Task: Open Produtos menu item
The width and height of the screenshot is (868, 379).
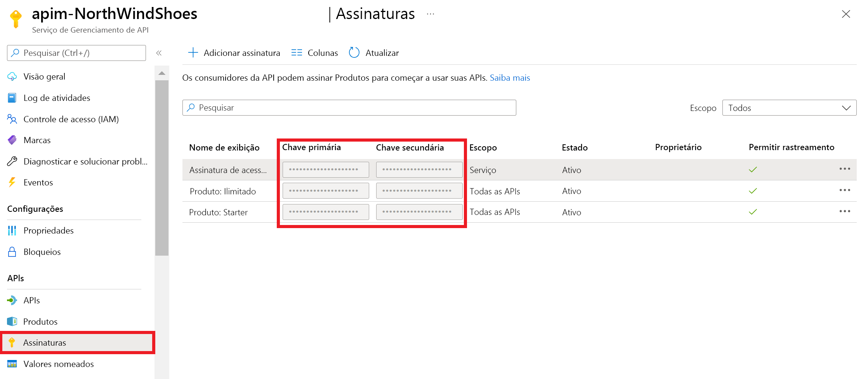Action: 40,322
